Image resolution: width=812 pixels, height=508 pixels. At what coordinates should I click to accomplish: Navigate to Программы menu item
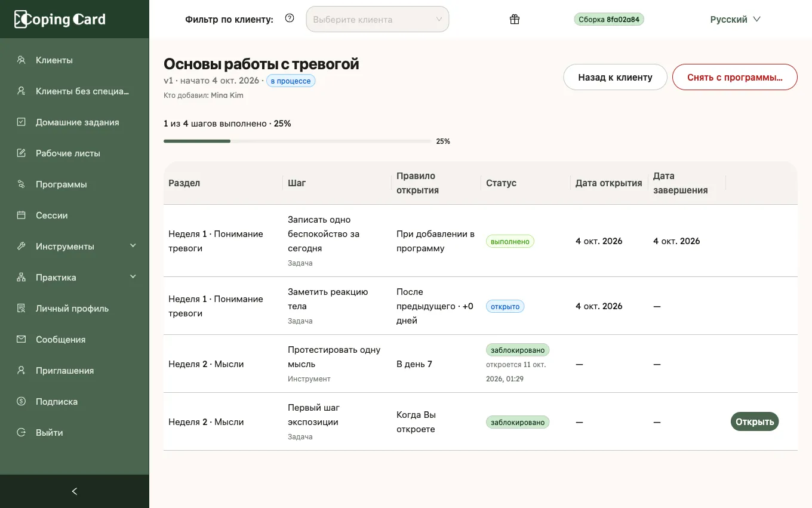click(75, 184)
